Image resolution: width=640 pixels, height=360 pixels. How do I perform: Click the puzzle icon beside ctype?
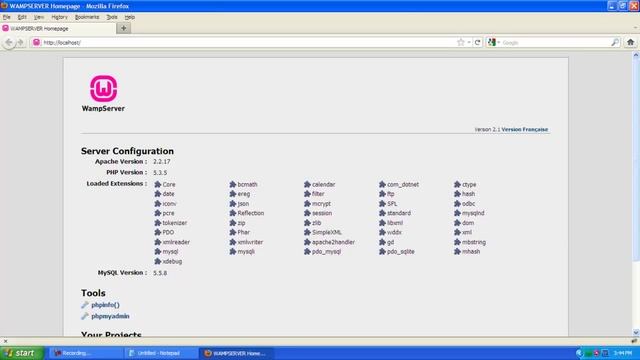pos(458,184)
